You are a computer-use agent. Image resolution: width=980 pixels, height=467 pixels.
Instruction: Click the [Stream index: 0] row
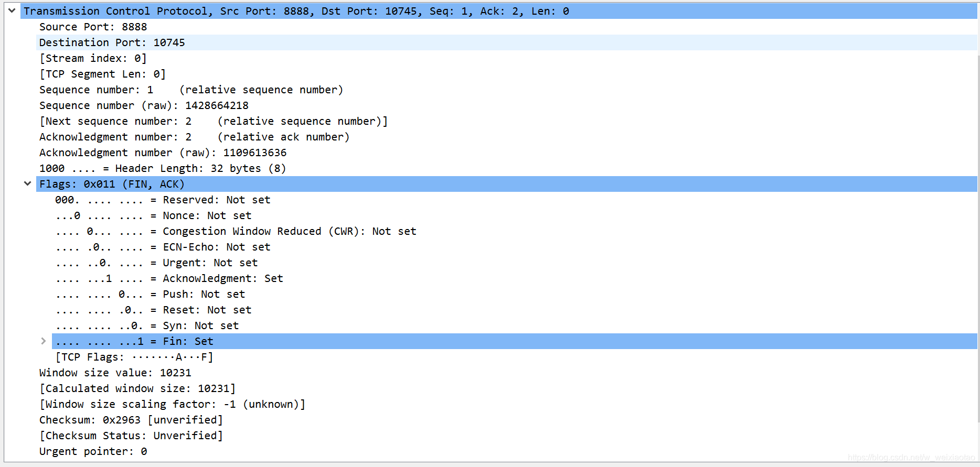[x=506, y=58]
